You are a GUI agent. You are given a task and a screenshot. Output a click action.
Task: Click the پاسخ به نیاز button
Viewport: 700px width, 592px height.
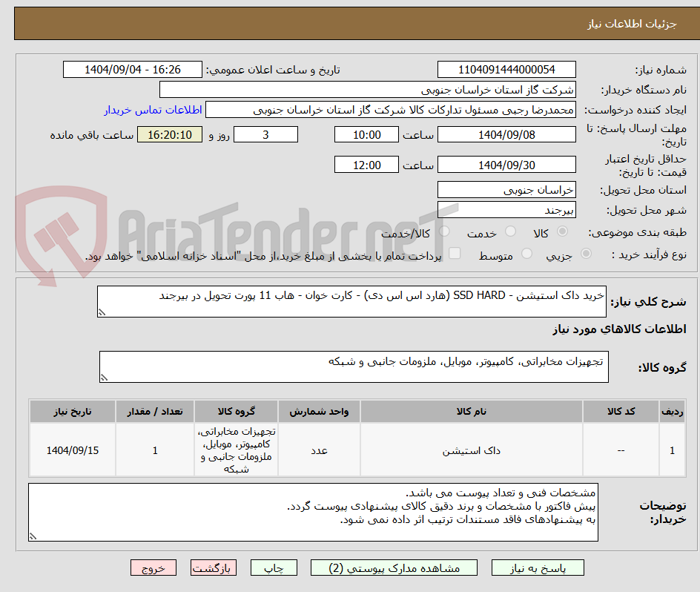(538, 568)
